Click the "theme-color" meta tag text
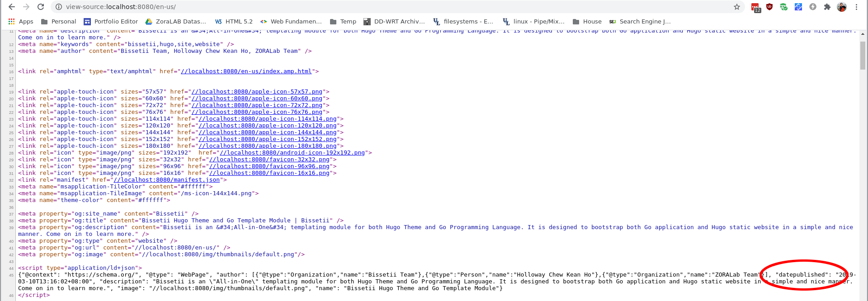The width and height of the screenshot is (868, 301). pyautogui.click(x=94, y=200)
